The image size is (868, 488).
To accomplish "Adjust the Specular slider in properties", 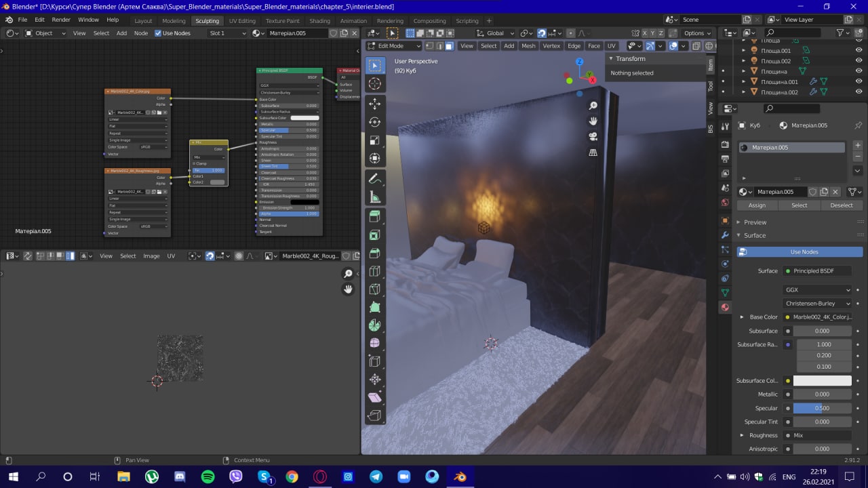I will click(822, 408).
